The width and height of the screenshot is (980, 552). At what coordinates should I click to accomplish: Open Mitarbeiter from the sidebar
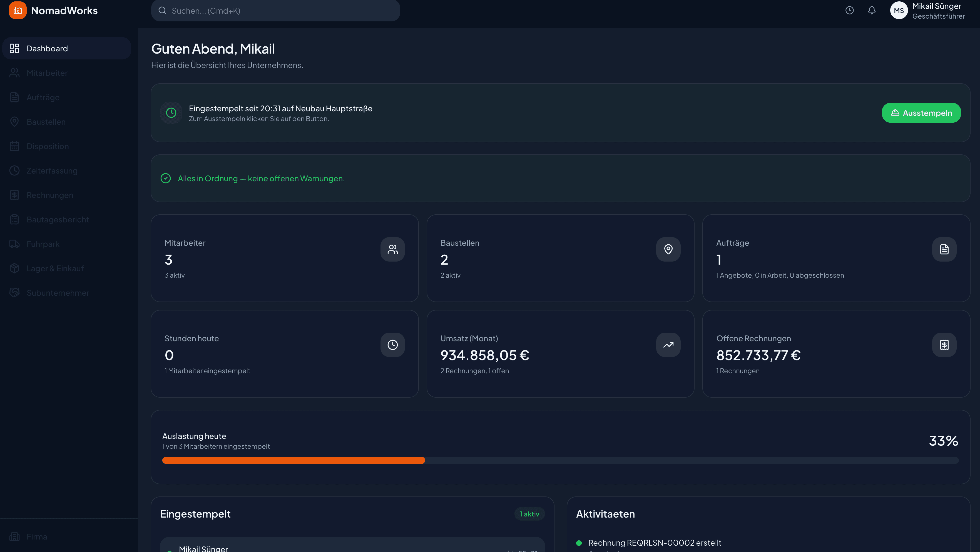[47, 73]
